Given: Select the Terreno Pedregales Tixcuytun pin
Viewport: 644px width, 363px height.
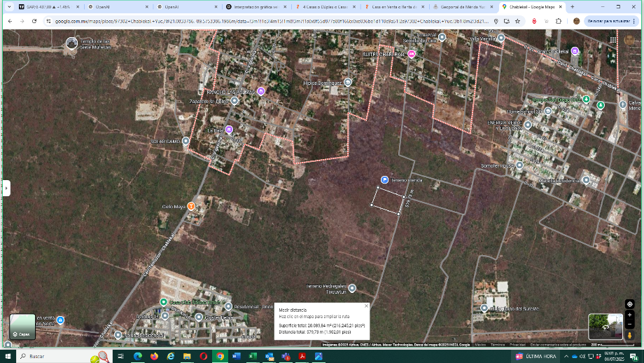Looking at the screenshot, I should 352,288.
